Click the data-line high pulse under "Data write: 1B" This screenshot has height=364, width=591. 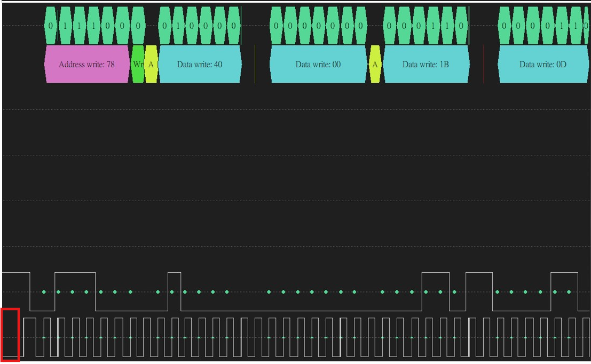(435, 291)
